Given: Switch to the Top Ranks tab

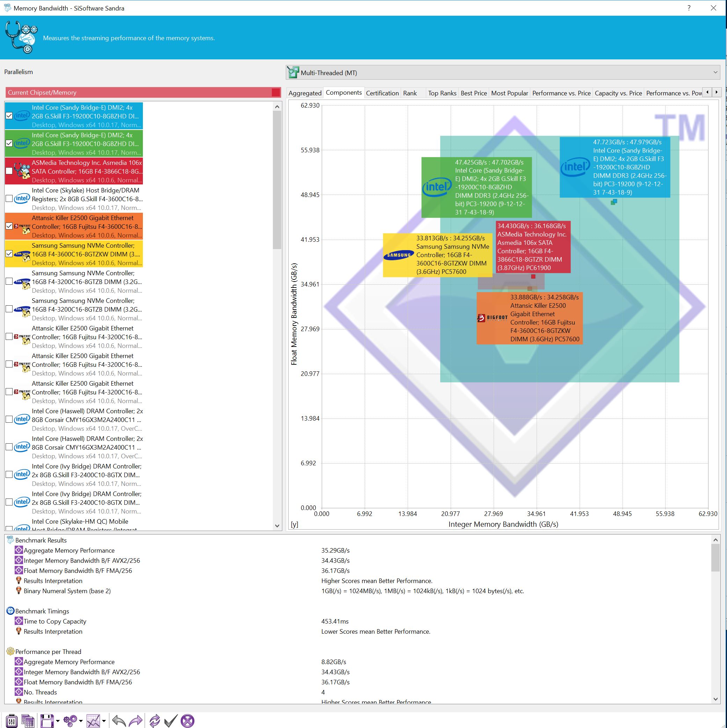Looking at the screenshot, I should (442, 93).
